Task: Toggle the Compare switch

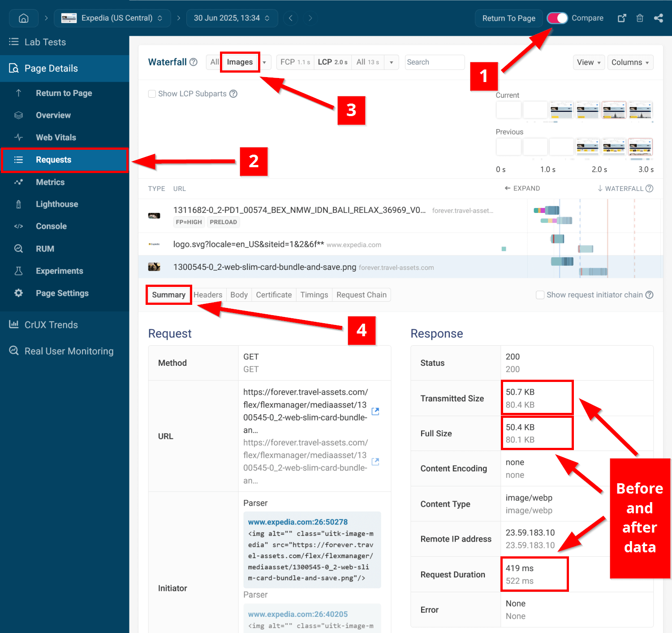Action: [557, 18]
